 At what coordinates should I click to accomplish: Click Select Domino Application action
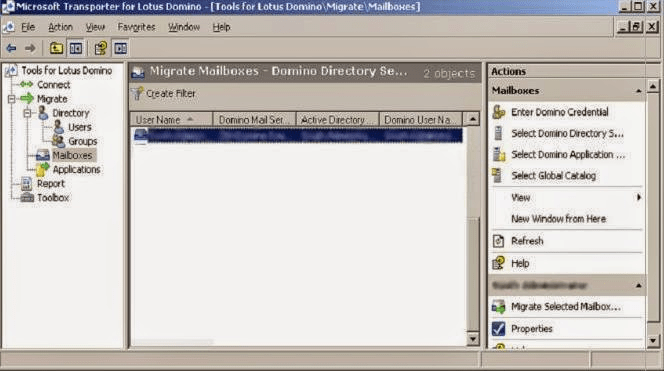click(x=568, y=155)
